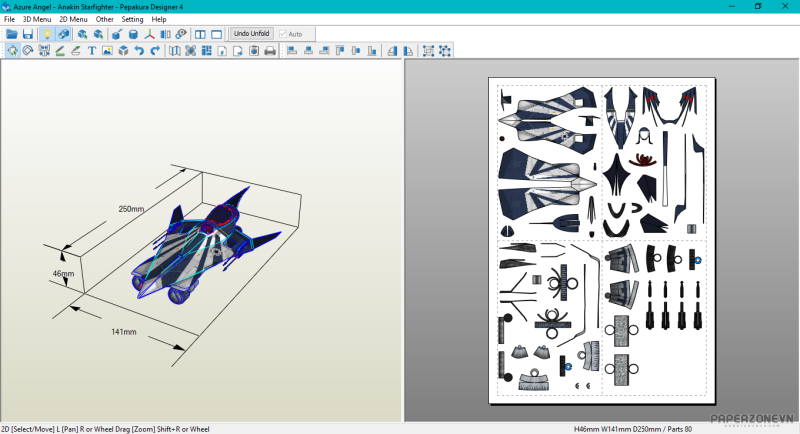Toggle the light bulb lighting icon

pyautogui.click(x=47, y=34)
